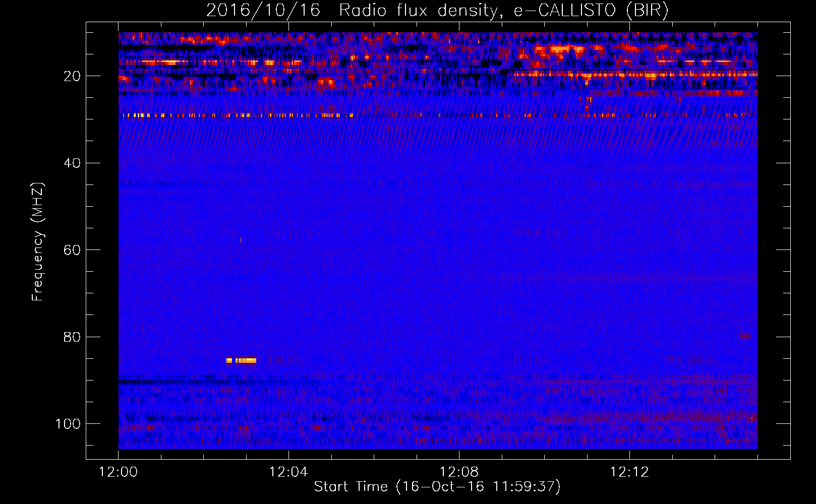Click the plot title "Radio flux density, e-CALLISTO (BIR)"
Screen dimensions: 816x504
(503, 11)
